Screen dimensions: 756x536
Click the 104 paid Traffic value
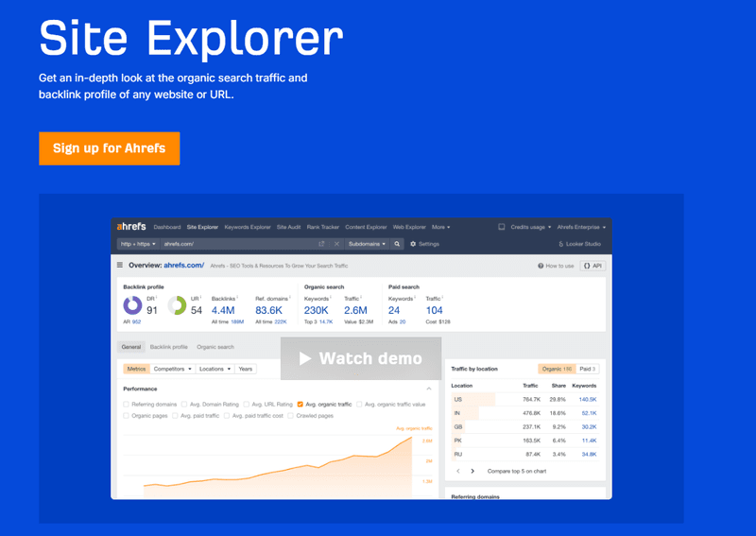pos(434,310)
